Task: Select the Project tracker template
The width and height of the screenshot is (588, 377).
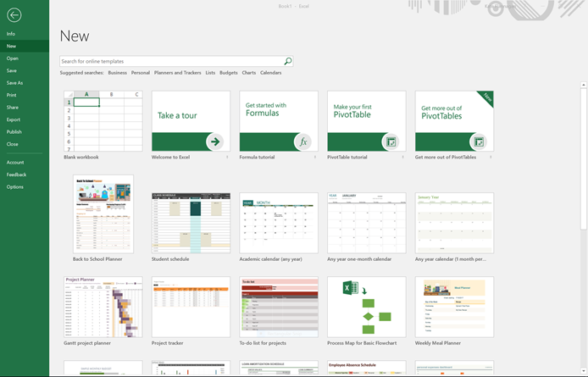Action: pos(191,308)
